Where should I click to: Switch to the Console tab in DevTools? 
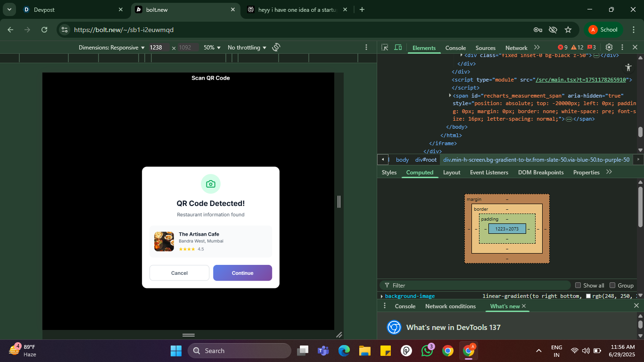point(455,48)
